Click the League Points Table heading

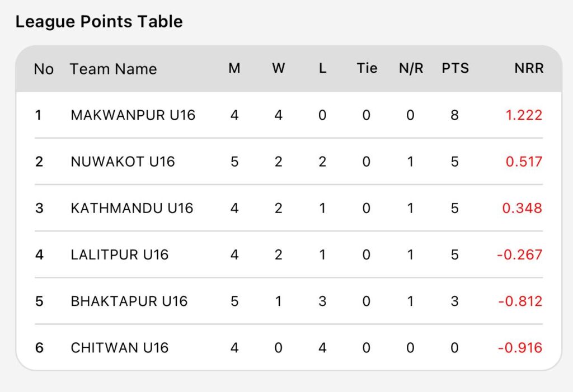point(99,22)
